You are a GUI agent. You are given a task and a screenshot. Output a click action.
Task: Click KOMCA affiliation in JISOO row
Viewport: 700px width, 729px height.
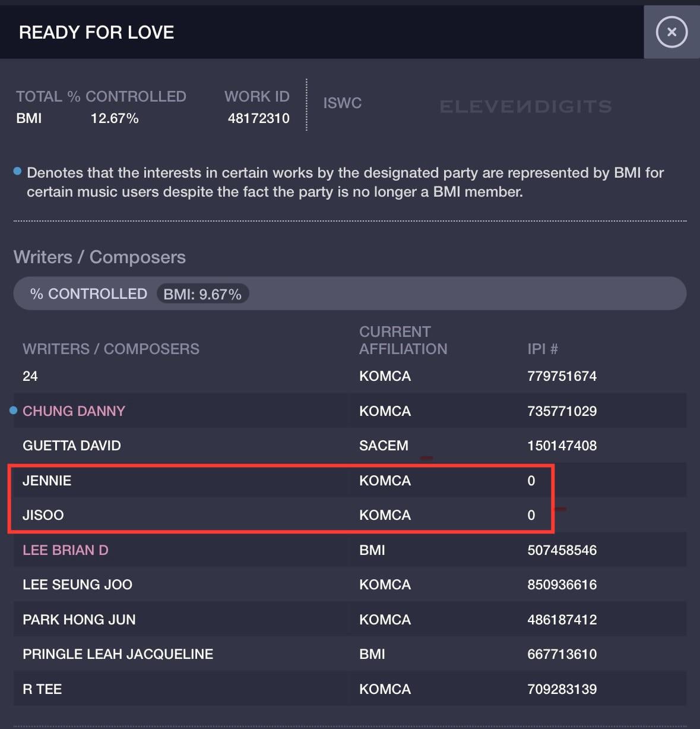[x=385, y=515]
